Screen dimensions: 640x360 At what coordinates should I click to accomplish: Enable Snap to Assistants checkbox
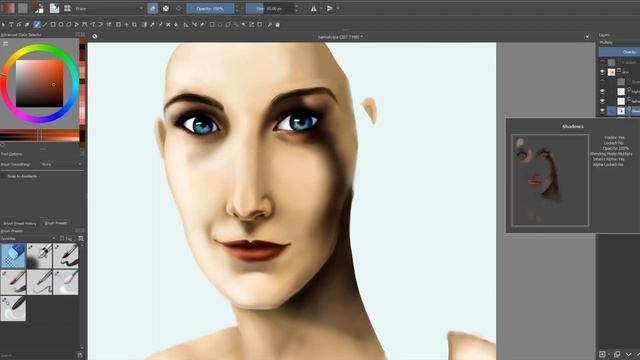click(x=4, y=176)
